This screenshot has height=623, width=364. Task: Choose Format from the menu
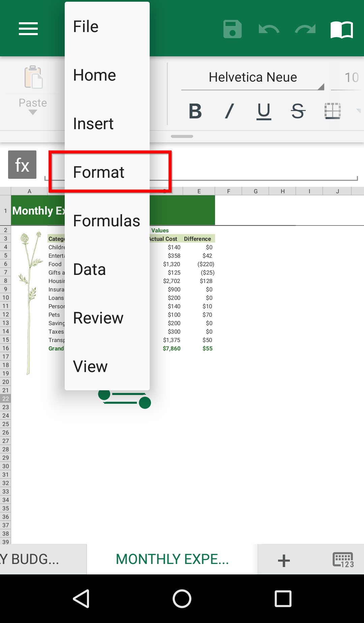[x=107, y=172]
